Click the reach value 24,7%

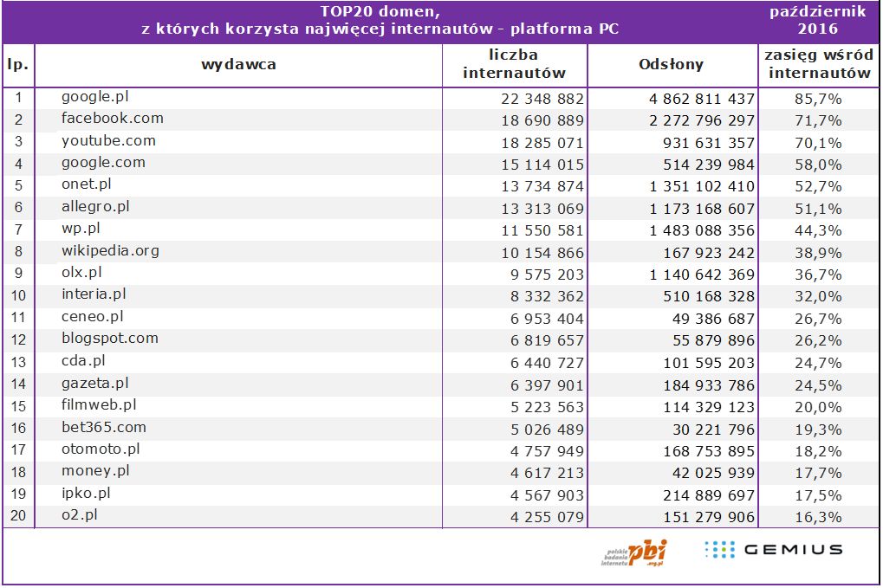(818, 364)
